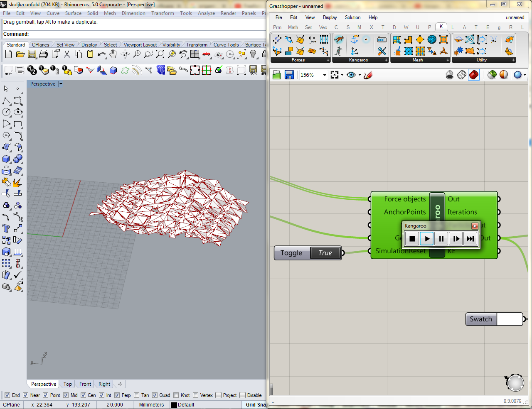532x409 pixels.
Task: Click Millimeters units in status bar
Action: [151, 405]
